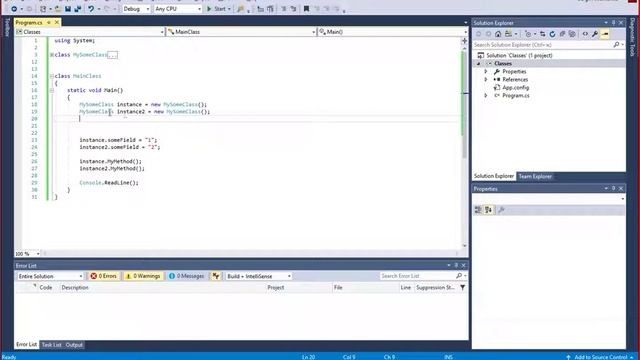This screenshot has height=360, width=640.
Task: Toggle the pin on Program.cs tab
Action: tap(49, 22)
